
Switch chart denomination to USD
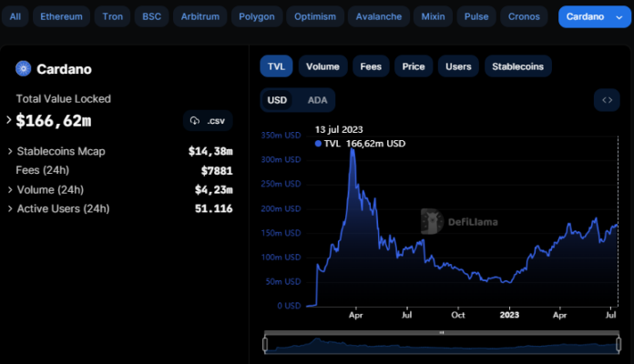tap(277, 100)
